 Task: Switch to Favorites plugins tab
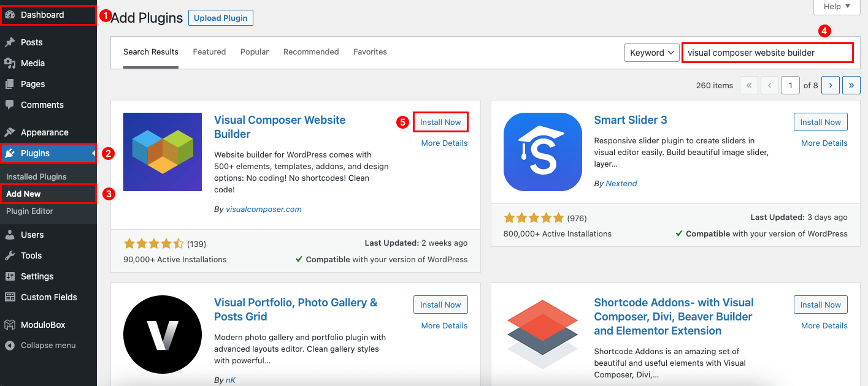pyautogui.click(x=370, y=52)
